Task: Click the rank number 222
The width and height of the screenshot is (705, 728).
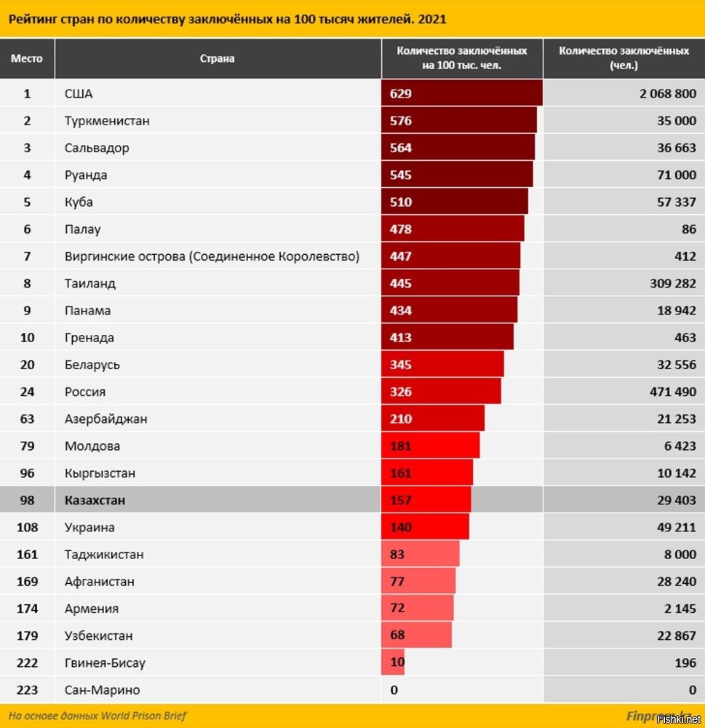Action: click(x=27, y=662)
